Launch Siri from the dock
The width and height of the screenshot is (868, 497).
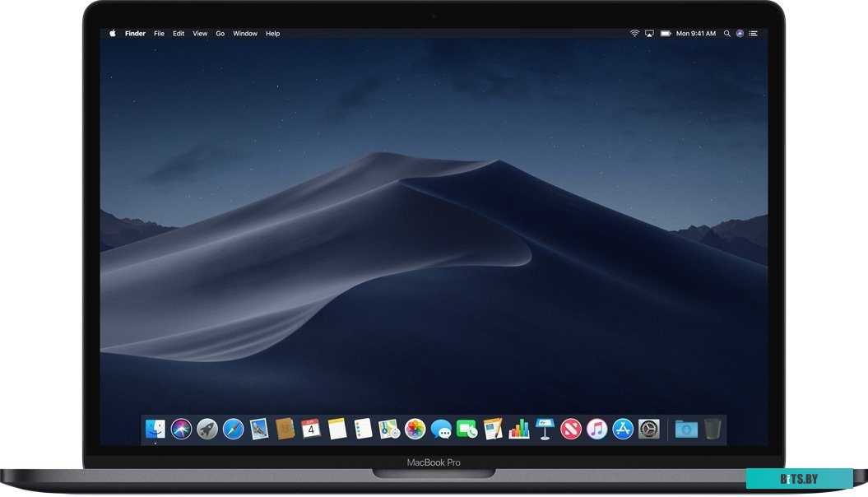pyautogui.click(x=181, y=429)
